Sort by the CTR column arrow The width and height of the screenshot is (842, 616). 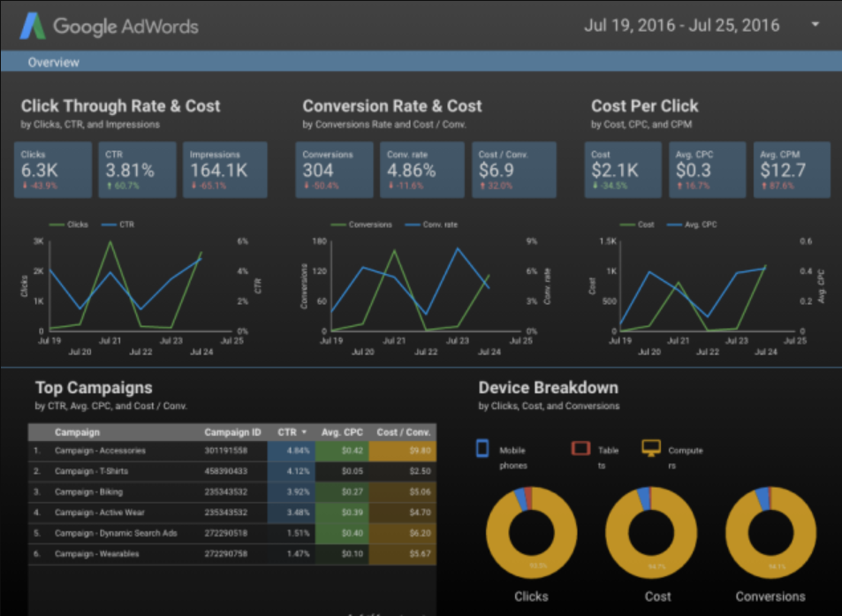click(x=304, y=432)
